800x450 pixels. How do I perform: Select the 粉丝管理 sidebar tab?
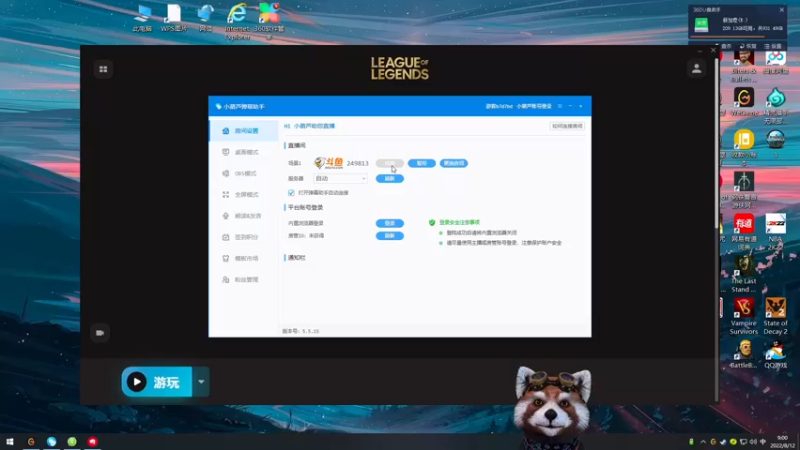pyautogui.click(x=244, y=280)
